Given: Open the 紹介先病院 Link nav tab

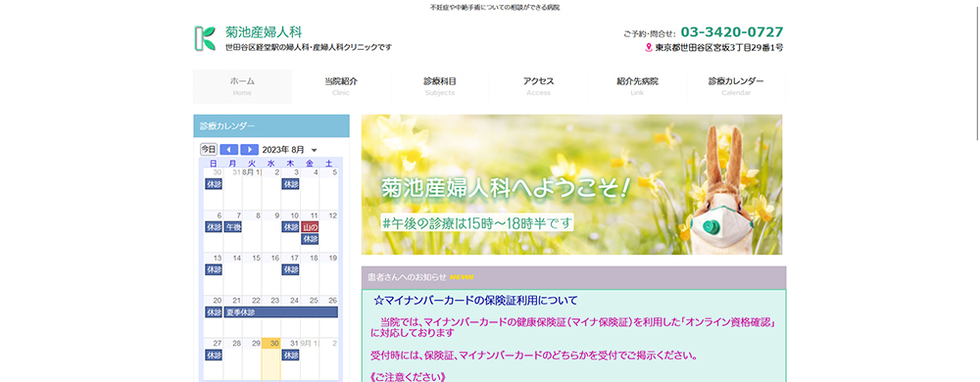Looking at the screenshot, I should (638, 86).
